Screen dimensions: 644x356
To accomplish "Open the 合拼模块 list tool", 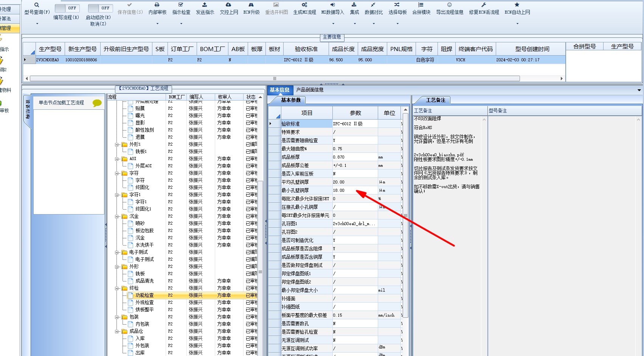I will tap(421, 9).
